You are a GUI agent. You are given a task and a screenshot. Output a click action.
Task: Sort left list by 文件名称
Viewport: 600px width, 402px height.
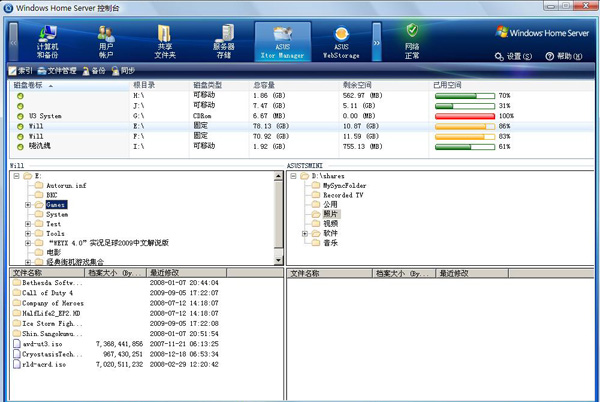[47, 273]
